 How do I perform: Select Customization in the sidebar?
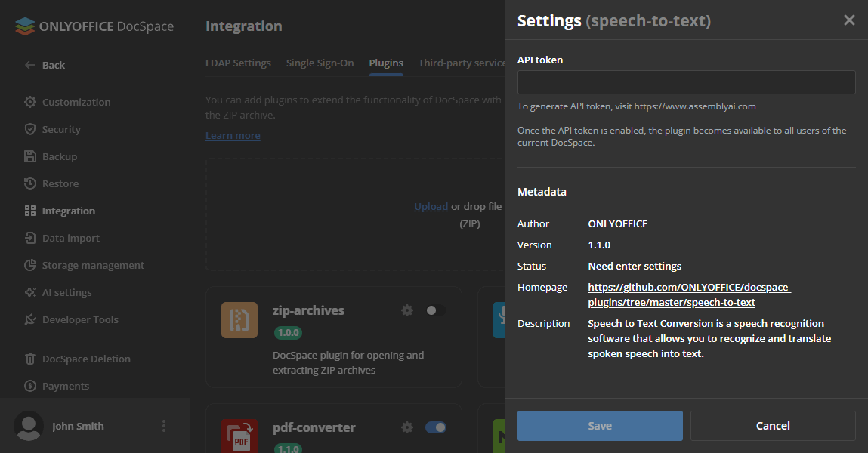(76, 102)
